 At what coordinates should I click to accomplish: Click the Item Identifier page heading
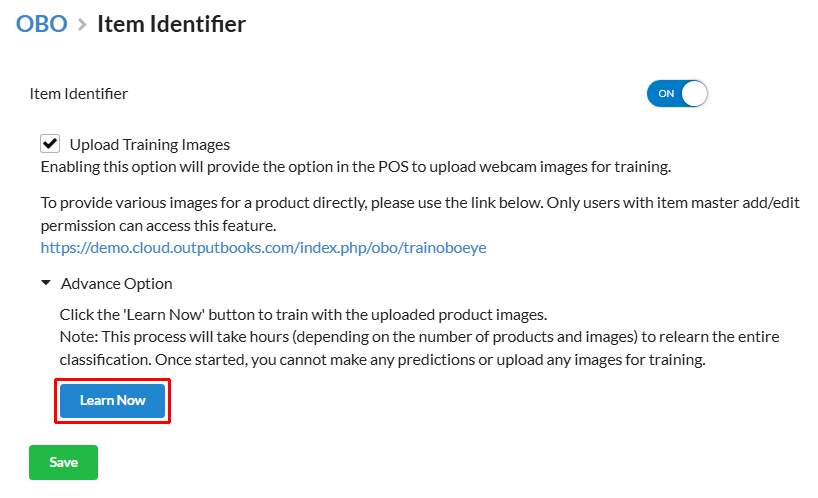[172, 24]
